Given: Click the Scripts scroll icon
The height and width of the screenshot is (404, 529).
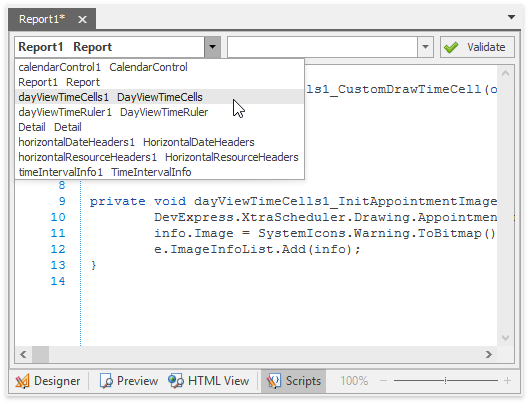Looking at the screenshot, I should 274,381.
